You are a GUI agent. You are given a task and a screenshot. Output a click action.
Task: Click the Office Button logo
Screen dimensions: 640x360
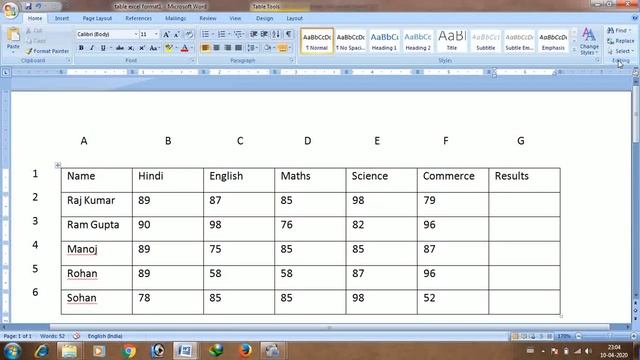click(x=10, y=9)
